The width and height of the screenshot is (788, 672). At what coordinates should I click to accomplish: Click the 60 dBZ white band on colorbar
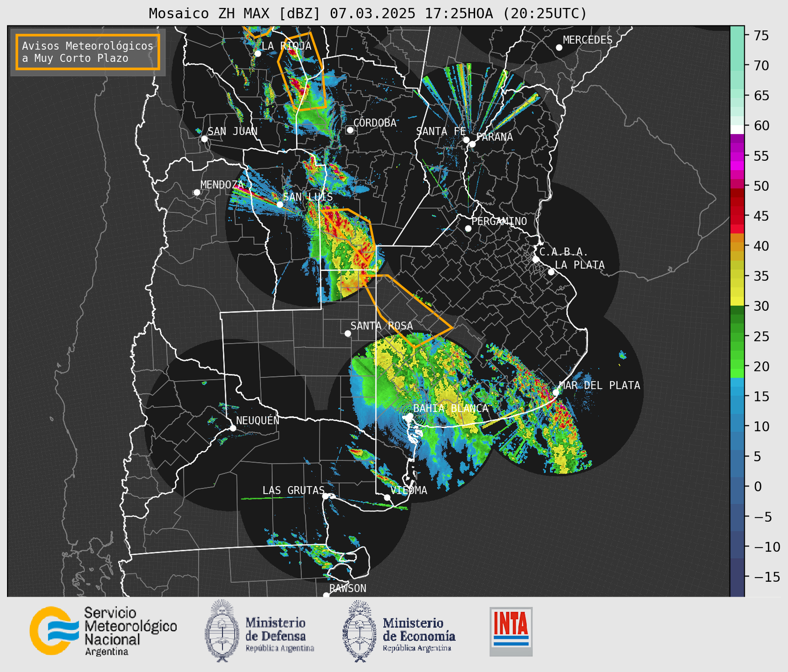(x=737, y=129)
